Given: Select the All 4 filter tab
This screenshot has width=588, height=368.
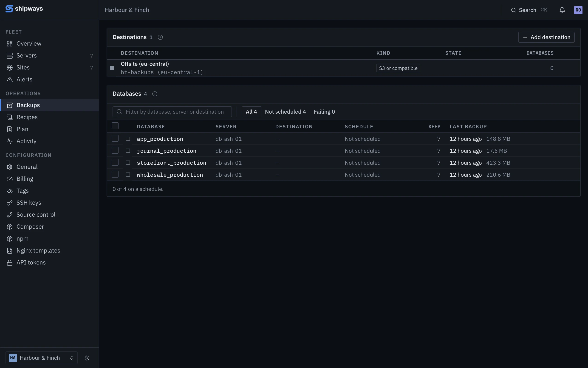Looking at the screenshot, I should tap(251, 112).
